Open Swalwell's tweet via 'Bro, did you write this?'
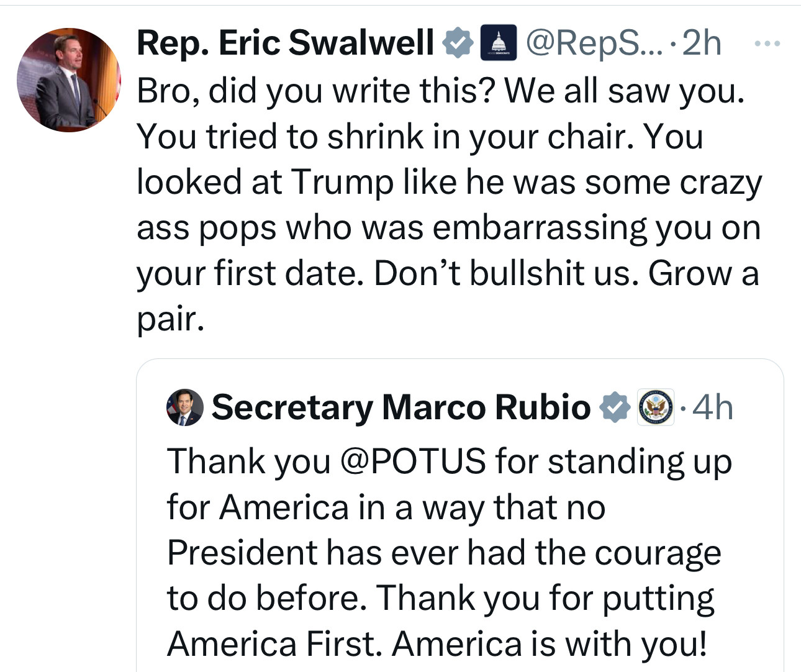This screenshot has height=672, width=801. (x=315, y=91)
